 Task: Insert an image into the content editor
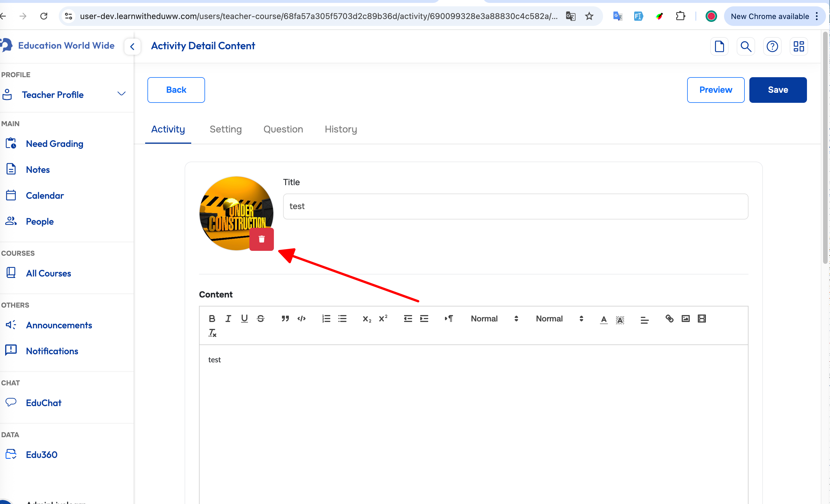(685, 318)
